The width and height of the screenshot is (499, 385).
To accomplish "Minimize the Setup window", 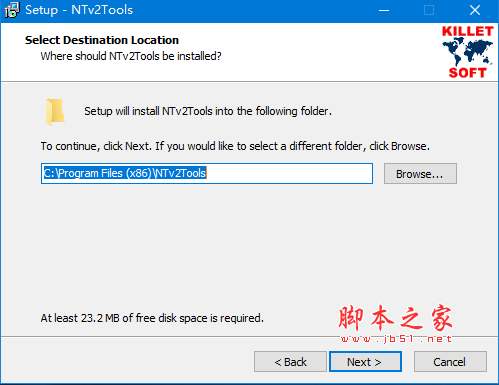I will tap(384, 10).
